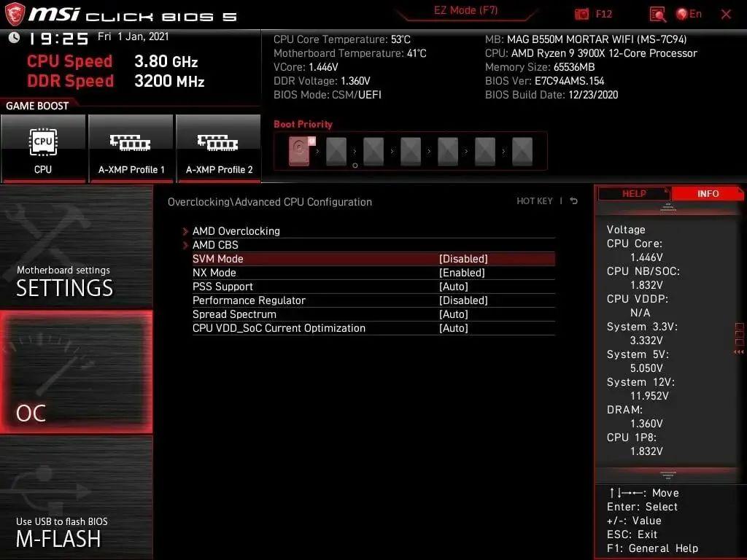
Task: Take a screenshot with the F12 camera icon
Action: (x=581, y=15)
